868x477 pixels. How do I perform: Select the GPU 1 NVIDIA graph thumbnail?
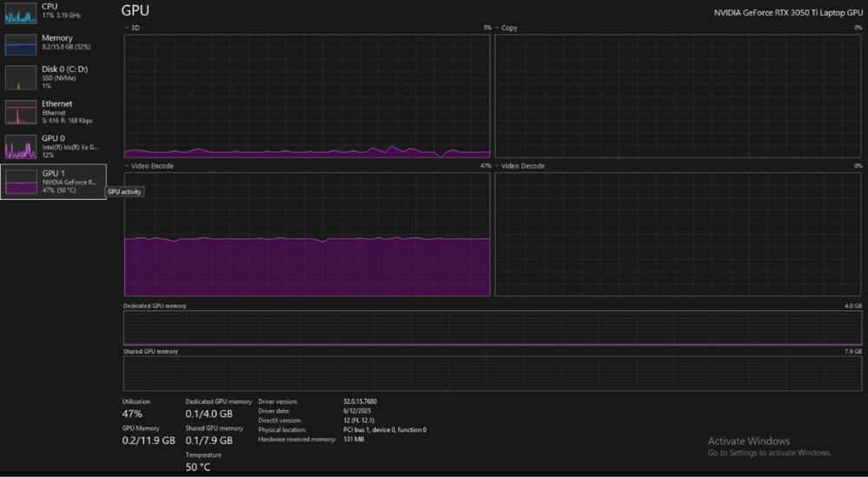pos(21,182)
